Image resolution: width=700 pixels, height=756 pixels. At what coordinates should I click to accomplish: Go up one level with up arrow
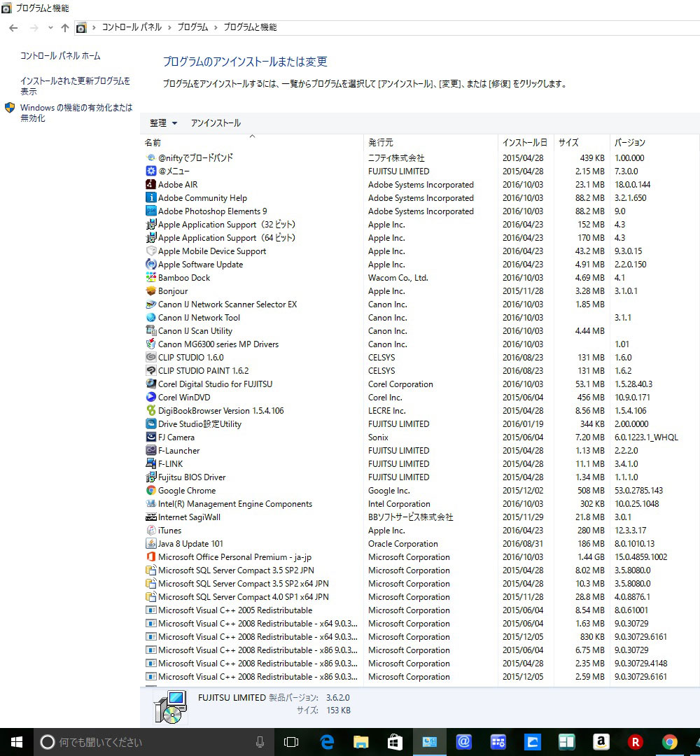[x=65, y=27]
